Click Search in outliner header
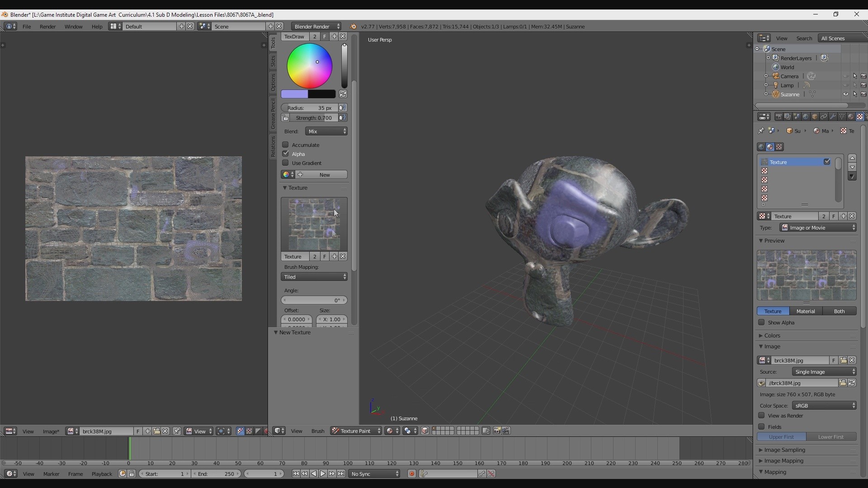 point(804,38)
